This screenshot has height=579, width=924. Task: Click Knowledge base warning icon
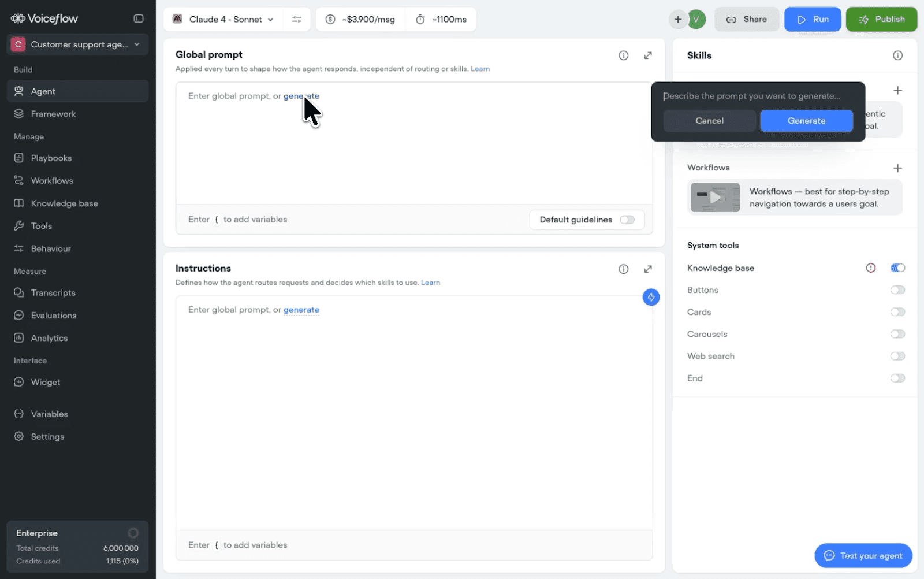pos(871,268)
